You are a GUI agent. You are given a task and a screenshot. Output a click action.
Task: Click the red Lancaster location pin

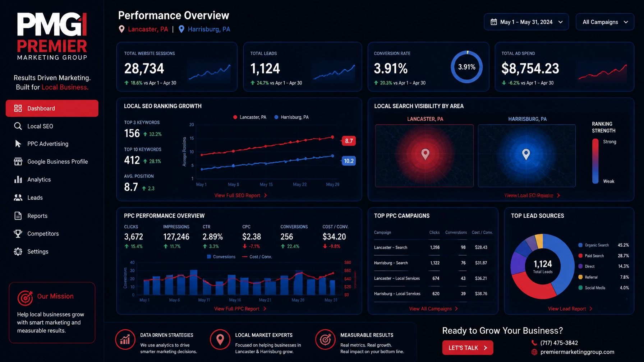(121, 29)
